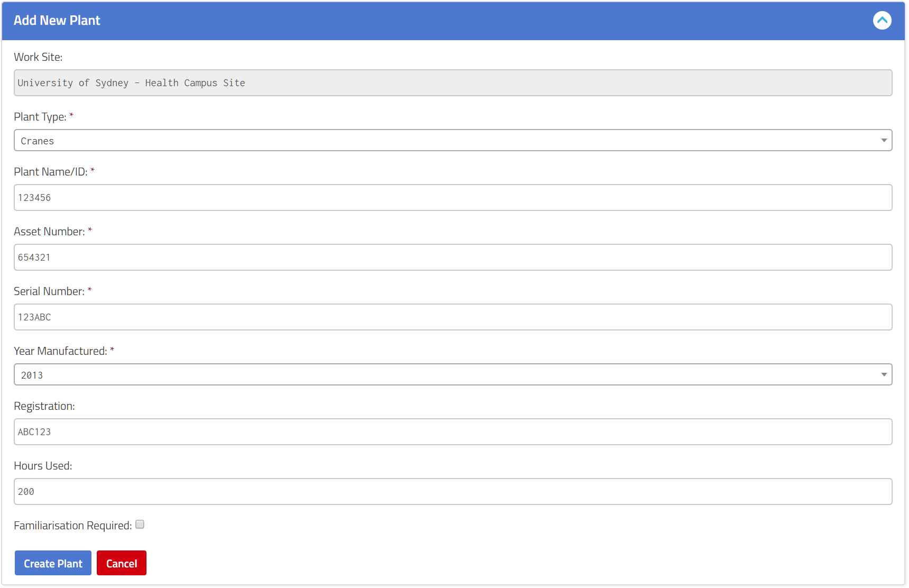Click the Add New Plant header title
The width and height of the screenshot is (909, 588).
click(57, 21)
